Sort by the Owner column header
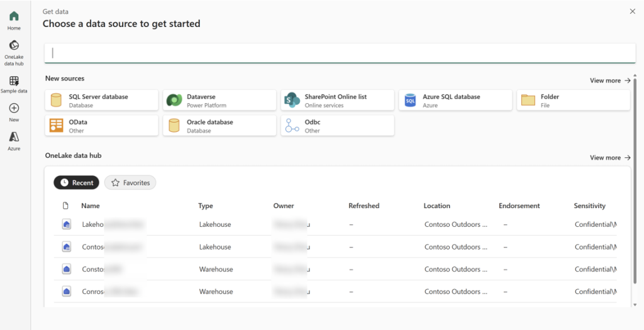The width and height of the screenshot is (644, 330). pyautogui.click(x=284, y=206)
